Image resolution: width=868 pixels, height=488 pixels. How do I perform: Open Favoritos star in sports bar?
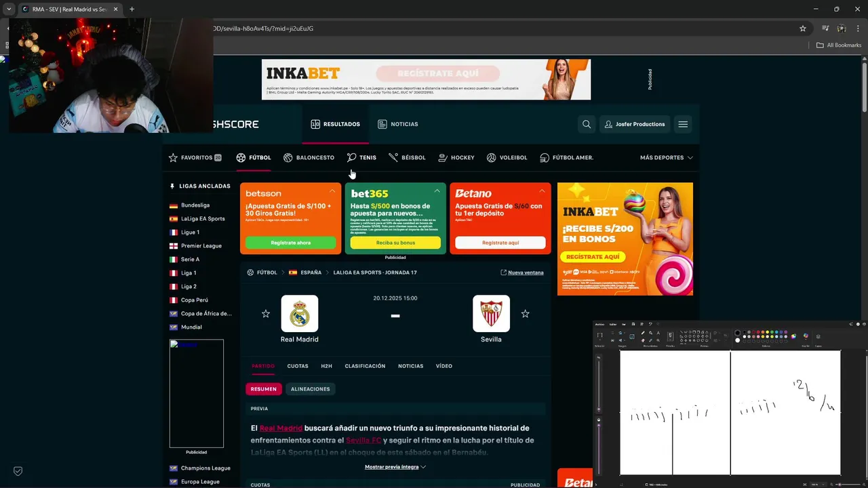point(173,157)
